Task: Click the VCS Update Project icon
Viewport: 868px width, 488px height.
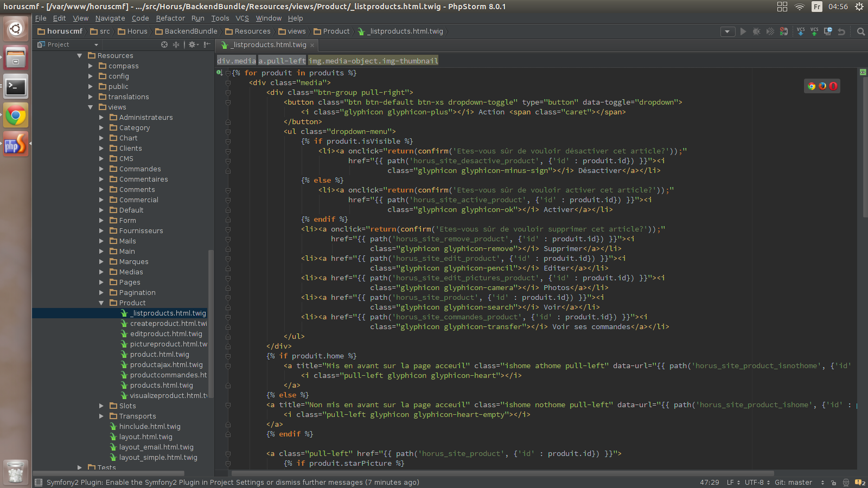Action: pyautogui.click(x=801, y=31)
